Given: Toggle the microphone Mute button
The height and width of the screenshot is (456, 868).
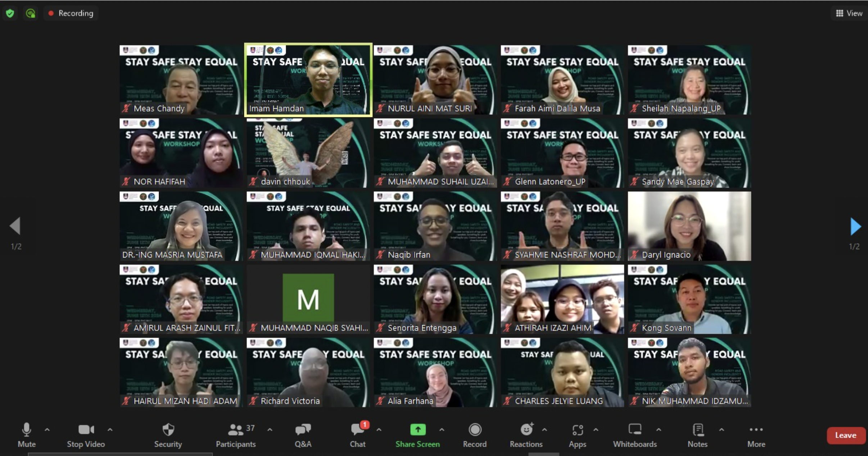Looking at the screenshot, I should (x=27, y=430).
